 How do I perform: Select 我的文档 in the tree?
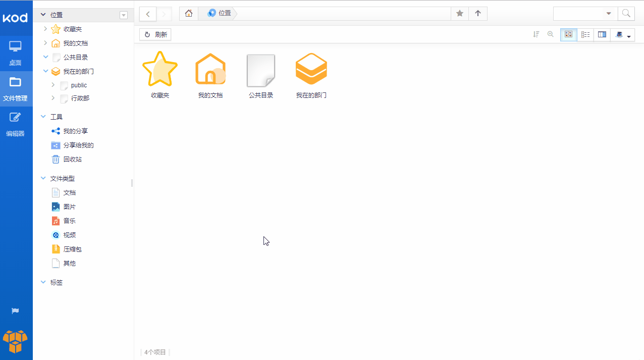pyautogui.click(x=76, y=43)
